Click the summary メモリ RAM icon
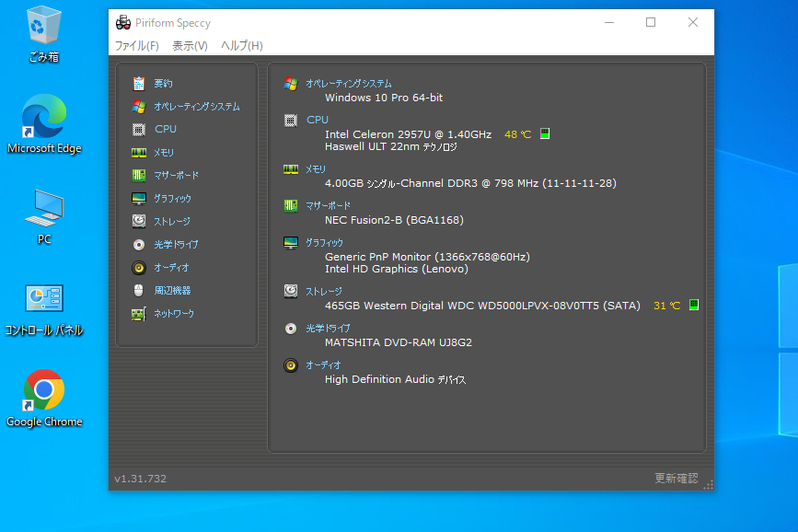798x532 pixels. [291, 169]
